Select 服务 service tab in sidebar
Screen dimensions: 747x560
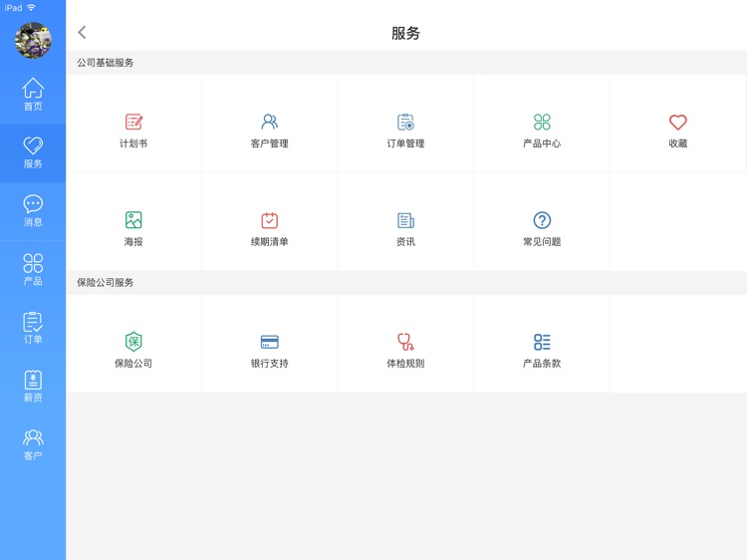pyautogui.click(x=33, y=153)
